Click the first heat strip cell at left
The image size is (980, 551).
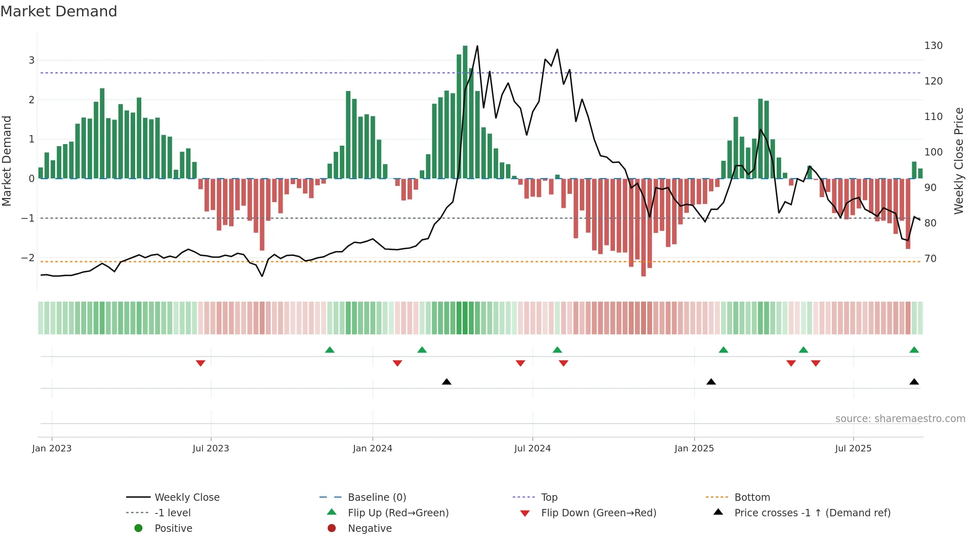coord(40,318)
